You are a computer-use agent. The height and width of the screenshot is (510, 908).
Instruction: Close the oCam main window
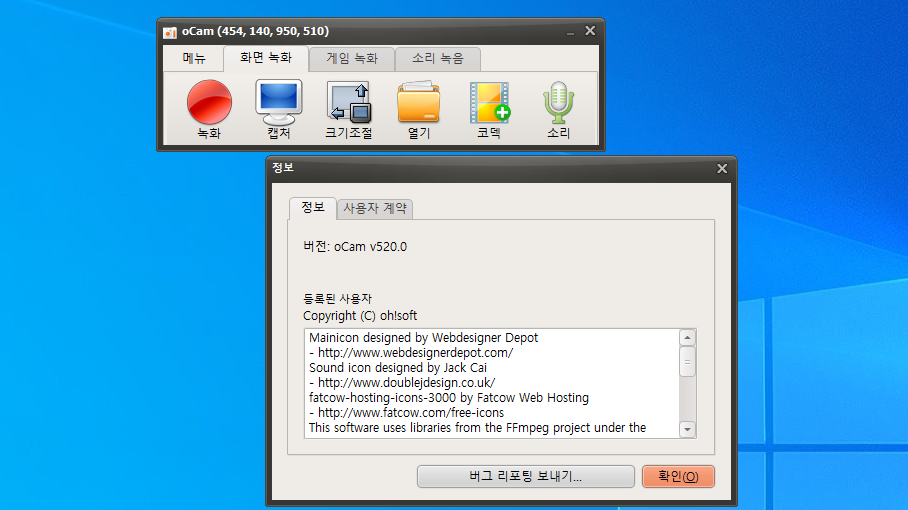[x=590, y=31]
